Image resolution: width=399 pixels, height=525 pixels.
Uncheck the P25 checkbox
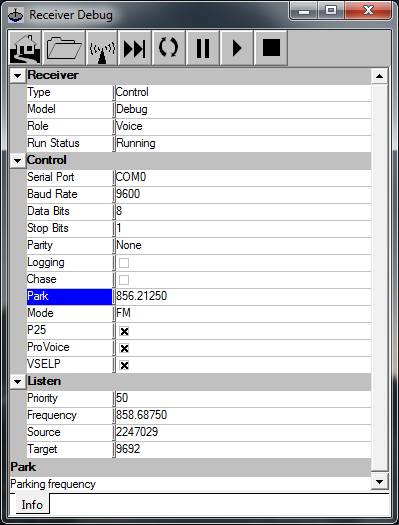pos(124,331)
